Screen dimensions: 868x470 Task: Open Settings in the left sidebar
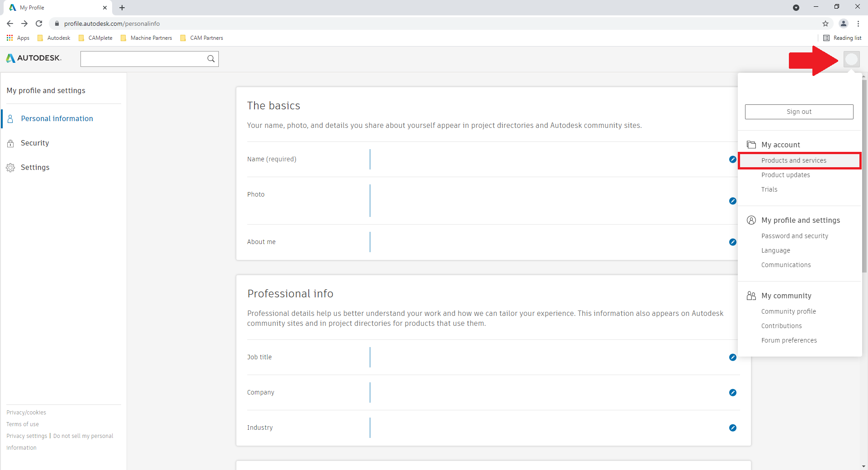click(35, 167)
